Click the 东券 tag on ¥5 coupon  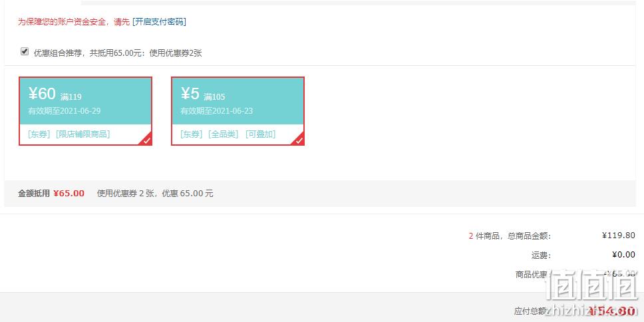click(x=192, y=134)
